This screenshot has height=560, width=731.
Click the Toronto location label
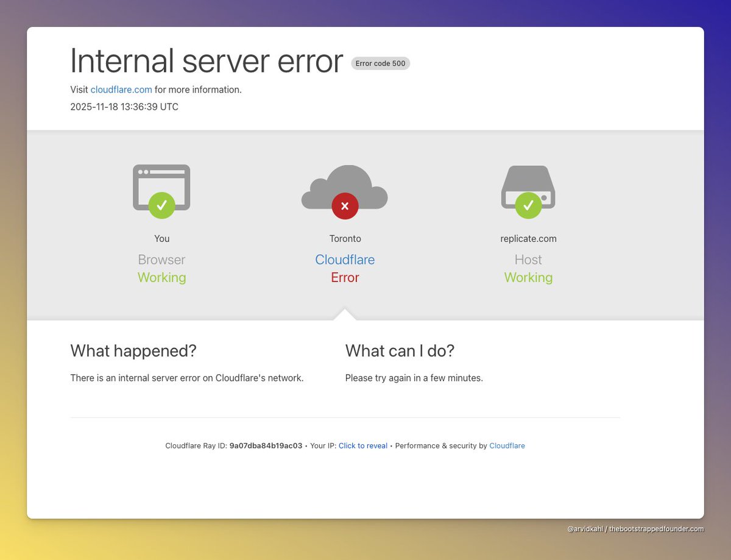[x=345, y=239]
